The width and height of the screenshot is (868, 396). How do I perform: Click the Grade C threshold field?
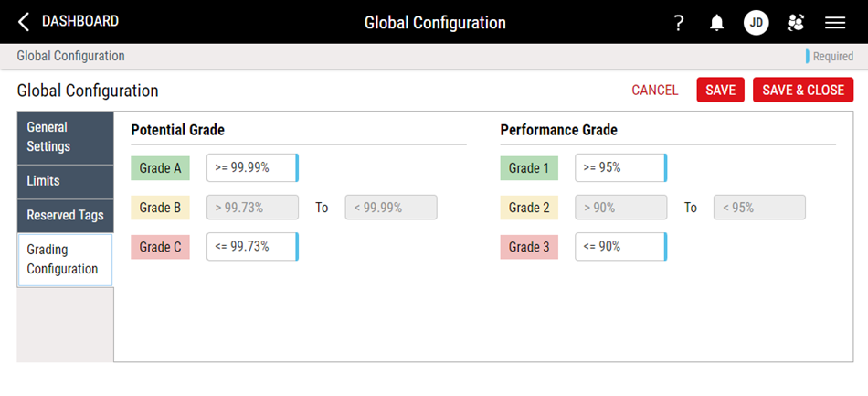click(251, 247)
